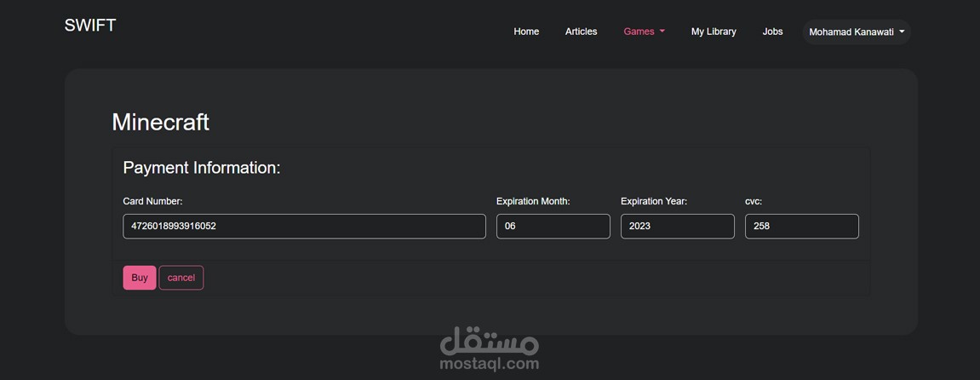The image size is (980, 380).
Task: Open the Articles page
Action: pos(582,32)
